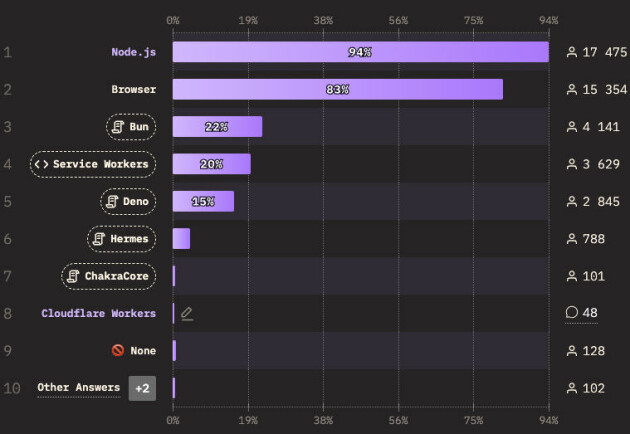Image resolution: width=630 pixels, height=434 pixels.
Task: Click the 15 354 respondent count
Action: pyautogui.click(x=605, y=90)
